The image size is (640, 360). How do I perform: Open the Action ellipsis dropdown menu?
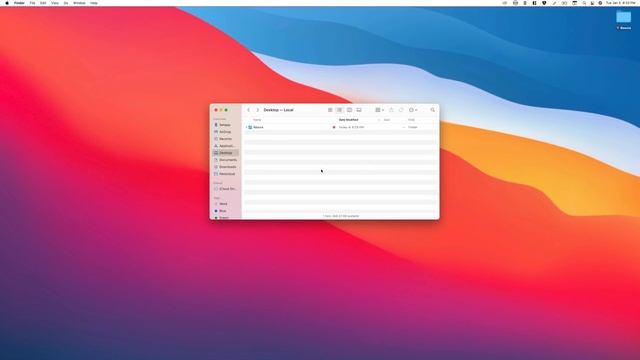[413, 110]
